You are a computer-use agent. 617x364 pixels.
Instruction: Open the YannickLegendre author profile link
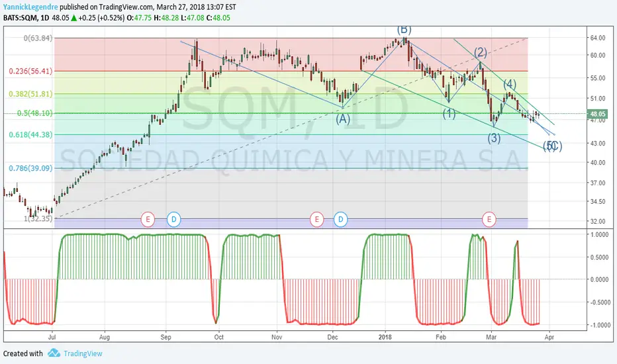(x=30, y=7)
